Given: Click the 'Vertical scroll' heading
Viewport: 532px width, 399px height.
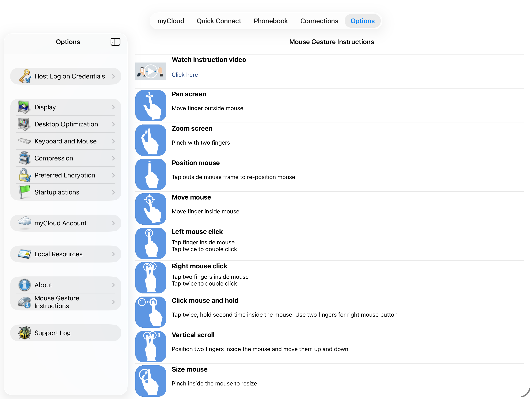Looking at the screenshot, I should pos(193,335).
